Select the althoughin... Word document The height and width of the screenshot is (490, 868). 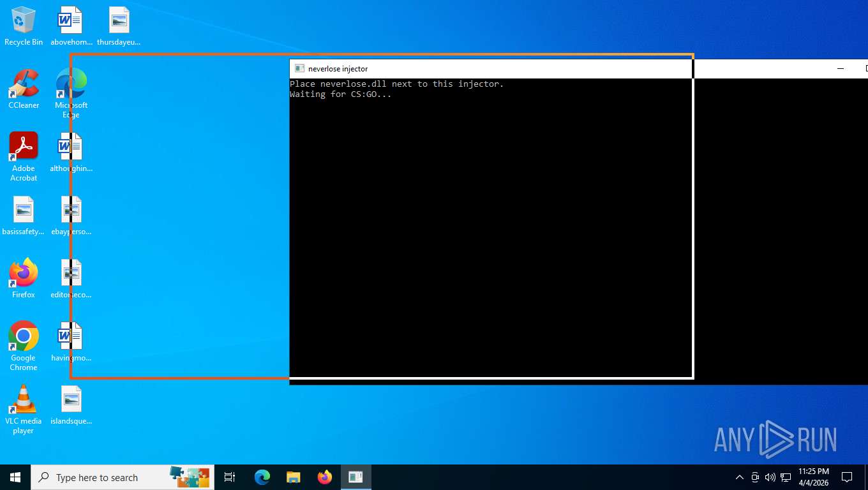tap(71, 153)
